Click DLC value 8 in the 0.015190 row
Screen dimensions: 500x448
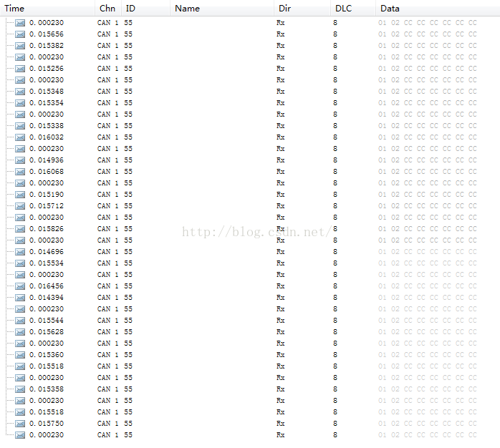pyautogui.click(x=335, y=195)
